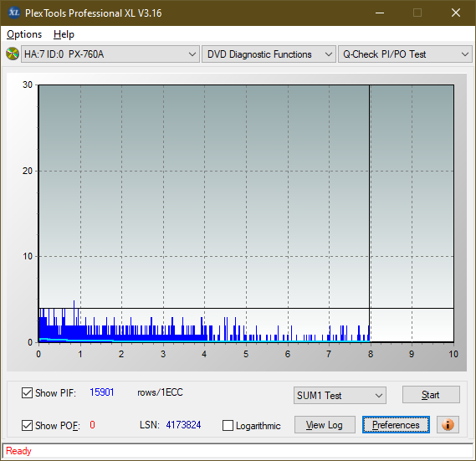This screenshot has height=461, width=476.
Task: Open the Help menu
Action: [64, 34]
